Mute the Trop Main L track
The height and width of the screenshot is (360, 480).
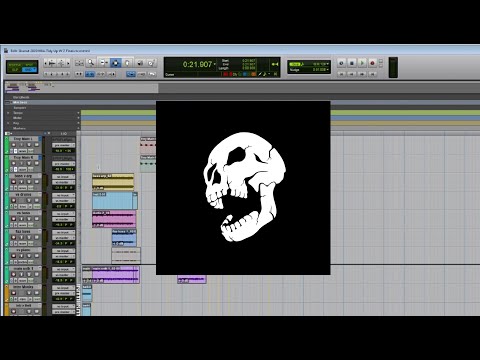point(36,145)
